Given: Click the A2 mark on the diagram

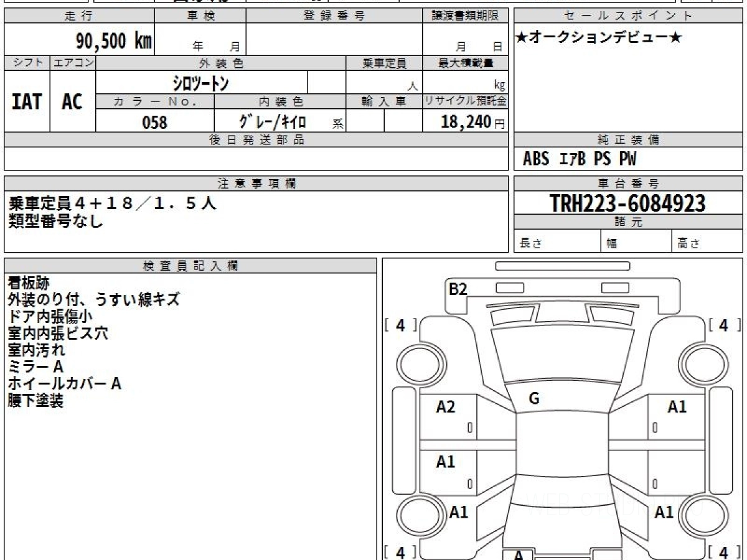Looking at the screenshot, I should [x=446, y=407].
